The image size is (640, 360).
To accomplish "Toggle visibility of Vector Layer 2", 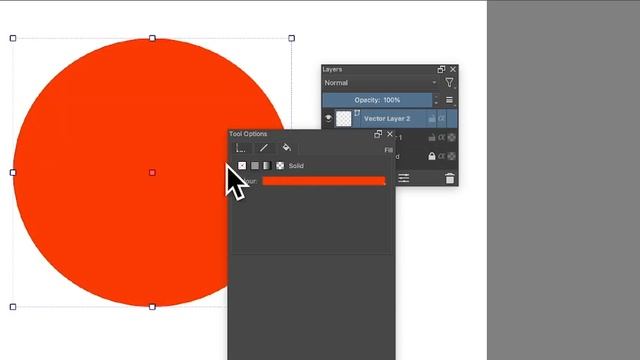I will (x=328, y=119).
